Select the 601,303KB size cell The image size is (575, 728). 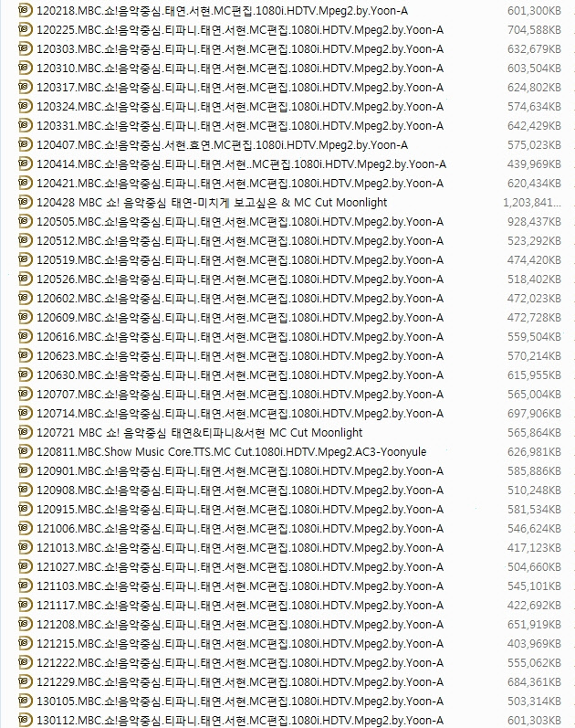pyautogui.click(x=534, y=720)
